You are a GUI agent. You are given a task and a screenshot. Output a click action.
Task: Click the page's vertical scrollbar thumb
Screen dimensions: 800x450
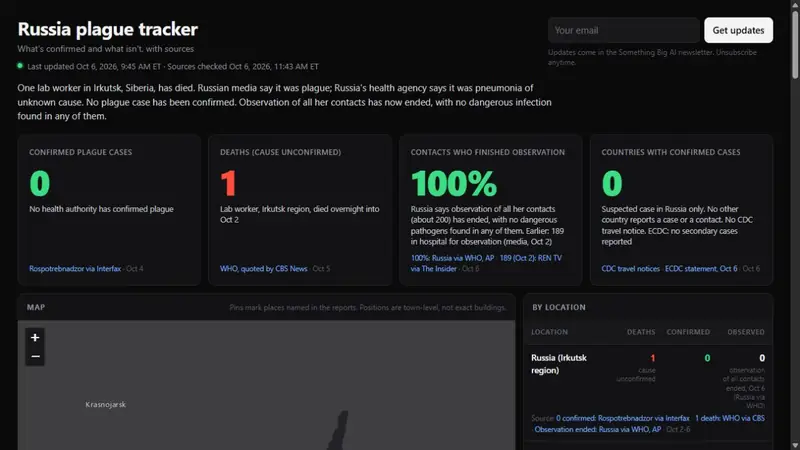(795, 45)
